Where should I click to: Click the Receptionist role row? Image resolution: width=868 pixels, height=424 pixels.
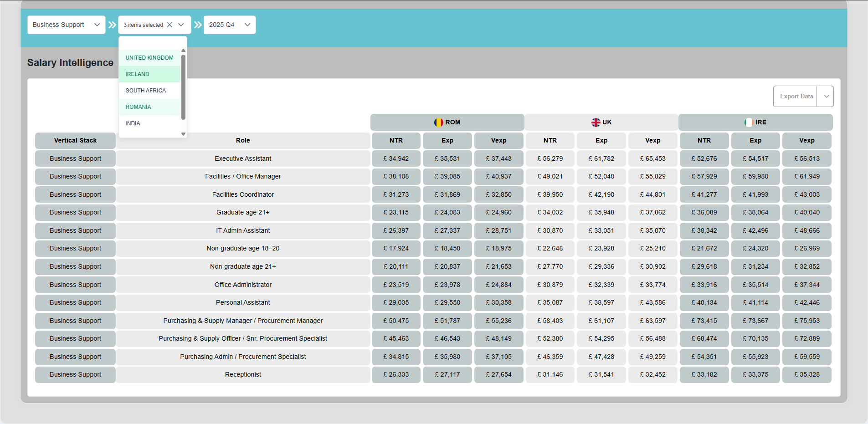[243, 375]
